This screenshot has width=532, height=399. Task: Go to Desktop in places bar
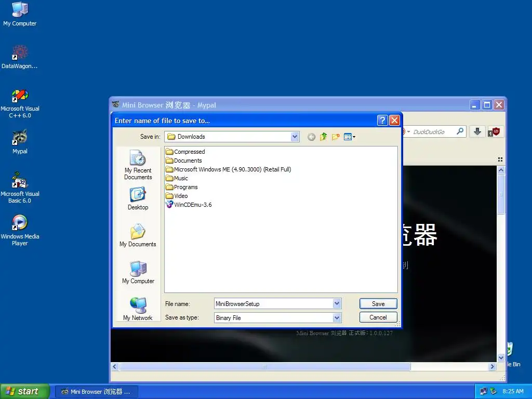click(138, 199)
